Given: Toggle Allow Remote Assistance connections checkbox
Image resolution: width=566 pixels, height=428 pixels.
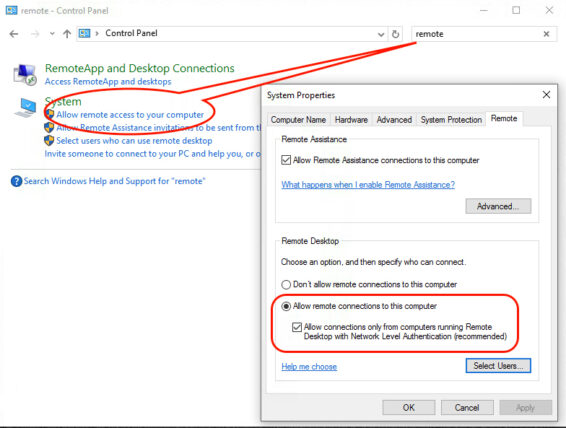Looking at the screenshot, I should (x=286, y=160).
